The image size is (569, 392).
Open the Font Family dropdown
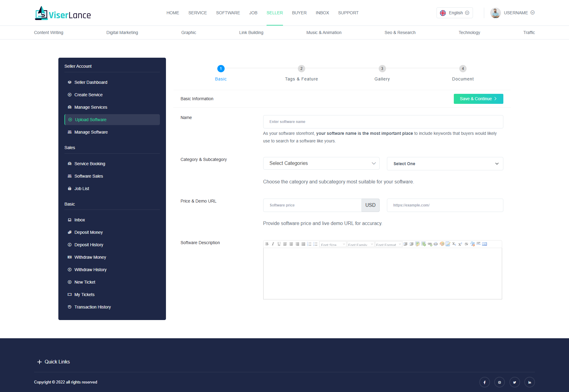coord(361,244)
